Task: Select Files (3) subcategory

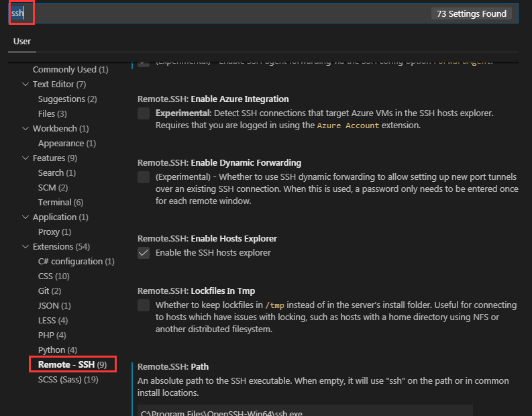Action: [x=52, y=113]
